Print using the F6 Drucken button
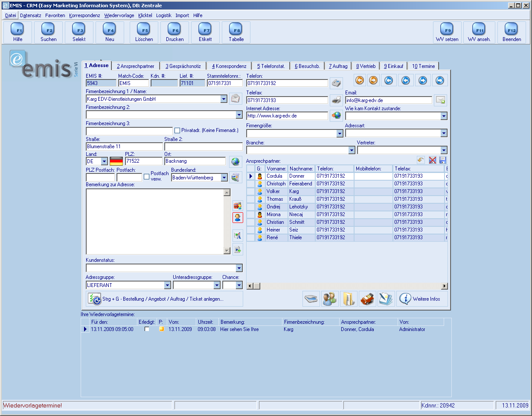 pos(175,32)
